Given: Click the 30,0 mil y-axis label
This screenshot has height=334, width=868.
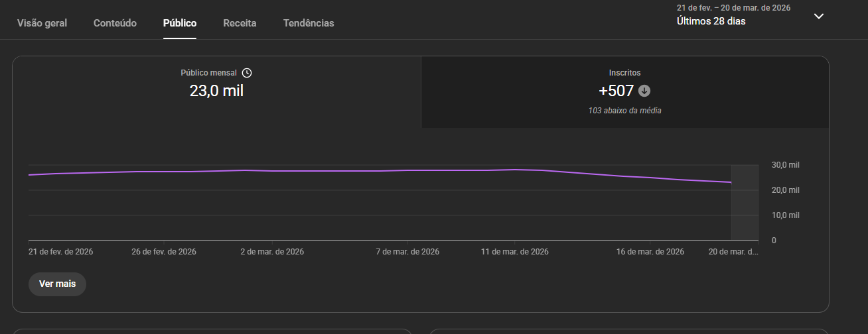Looking at the screenshot, I should pyautogui.click(x=785, y=165).
